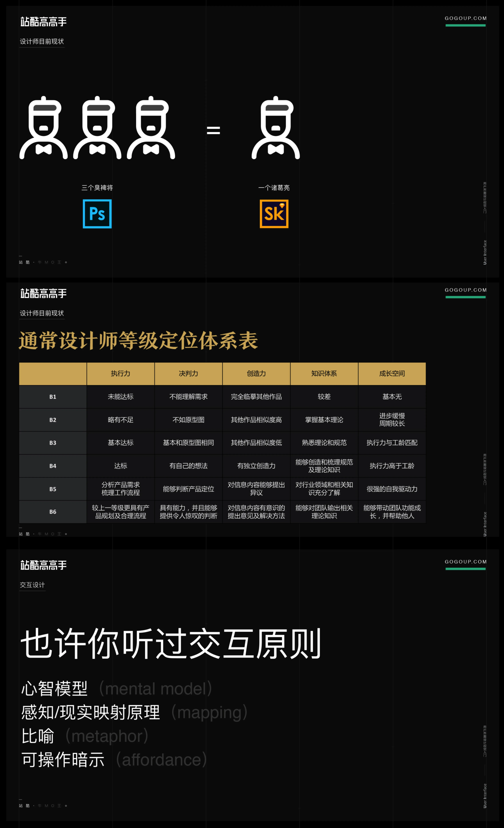Click the B3 row label
The height and width of the screenshot is (828, 504).
coord(53,443)
